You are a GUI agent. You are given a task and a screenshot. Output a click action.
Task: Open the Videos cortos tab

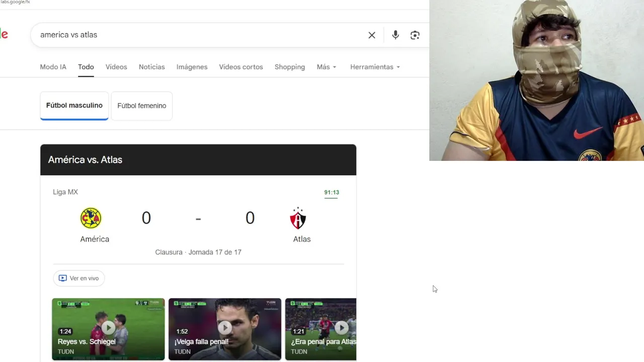click(241, 67)
